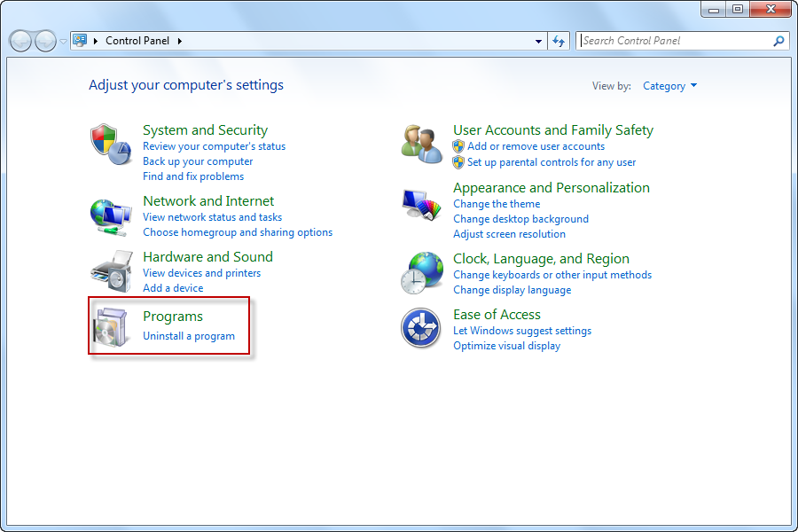Click Change display language
The image size is (798, 532).
(x=512, y=290)
